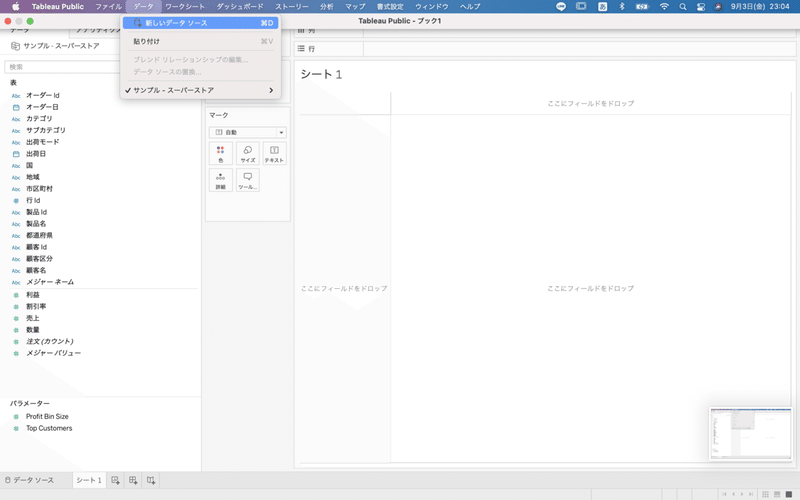
Task: Open the 分析 menu
Action: [x=327, y=7]
